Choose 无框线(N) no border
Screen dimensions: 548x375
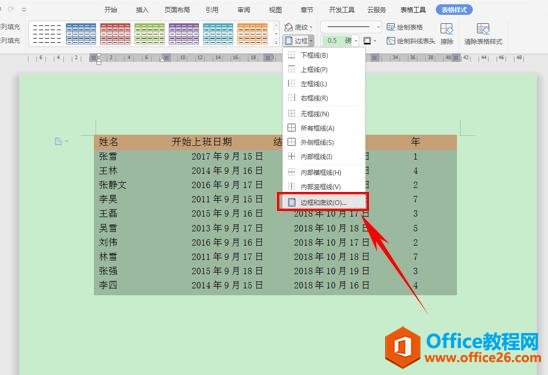pos(324,114)
